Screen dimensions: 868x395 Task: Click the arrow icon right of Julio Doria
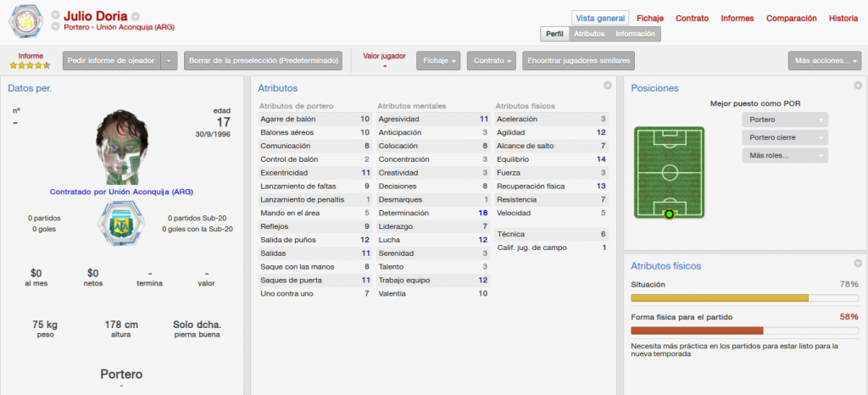[136, 17]
